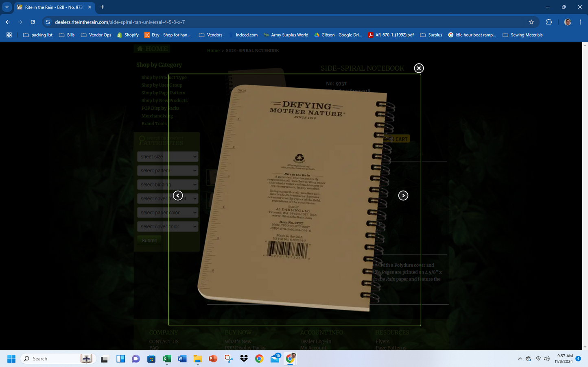The height and width of the screenshot is (367, 588).
Task: Click the Home breadcrumb link
Action: [x=213, y=50]
